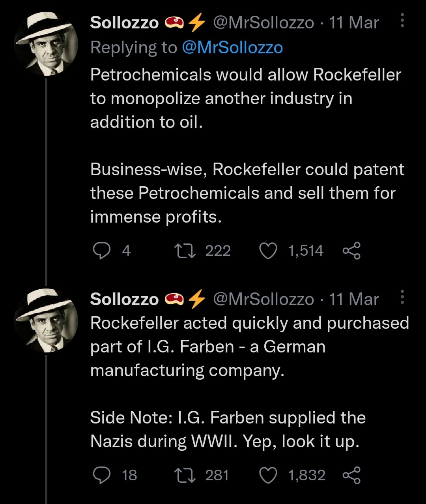
Task: Open the first tweet's 11 Mar timestamp
Action: point(354,23)
